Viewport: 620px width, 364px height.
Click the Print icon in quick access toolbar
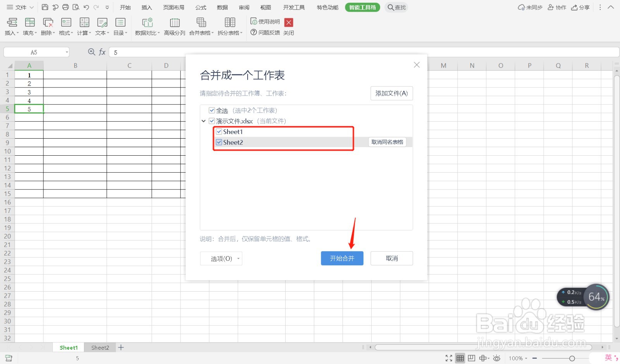[x=65, y=7]
